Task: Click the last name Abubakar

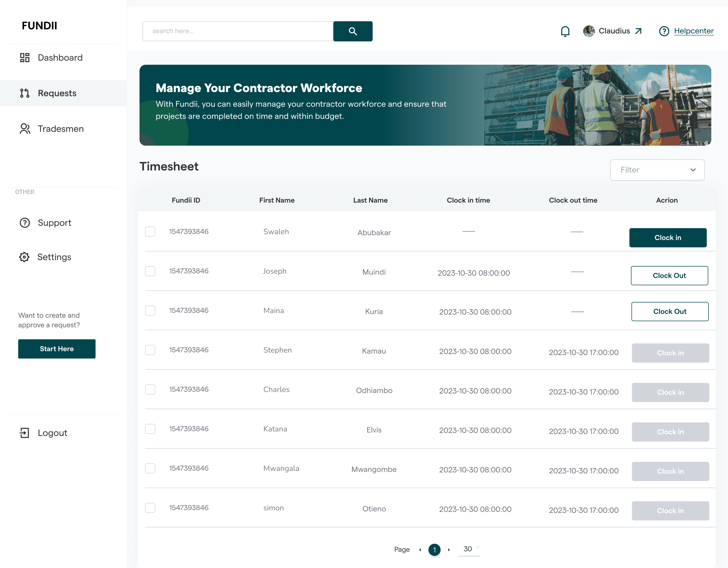Action: (374, 233)
